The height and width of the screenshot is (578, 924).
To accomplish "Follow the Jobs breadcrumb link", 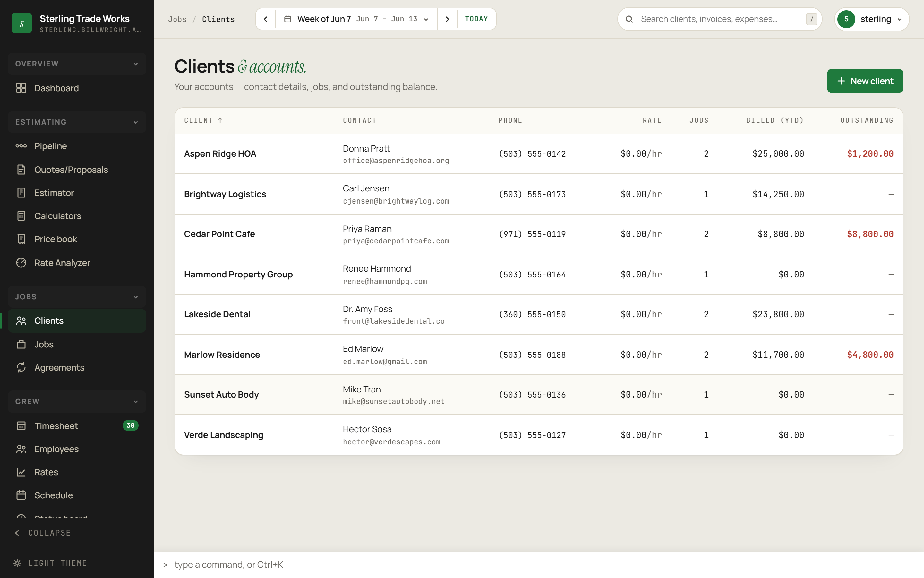I will [x=177, y=19].
